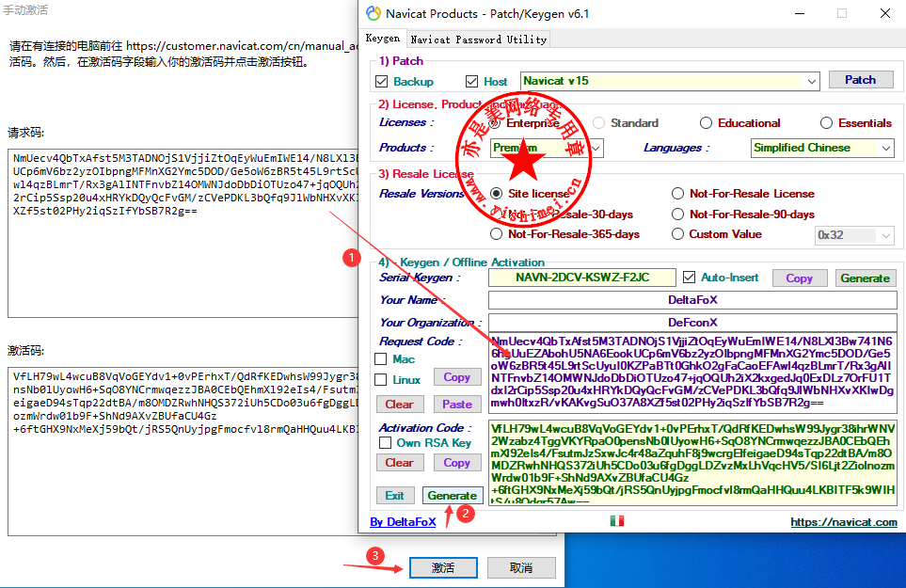Screen dimensions: 906x588
Task: Select Not-For-Resale License option
Action: pos(677,194)
